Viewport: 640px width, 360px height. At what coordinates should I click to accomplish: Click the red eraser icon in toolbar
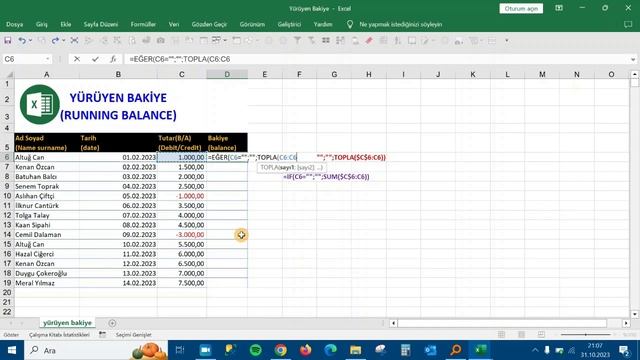(369, 40)
